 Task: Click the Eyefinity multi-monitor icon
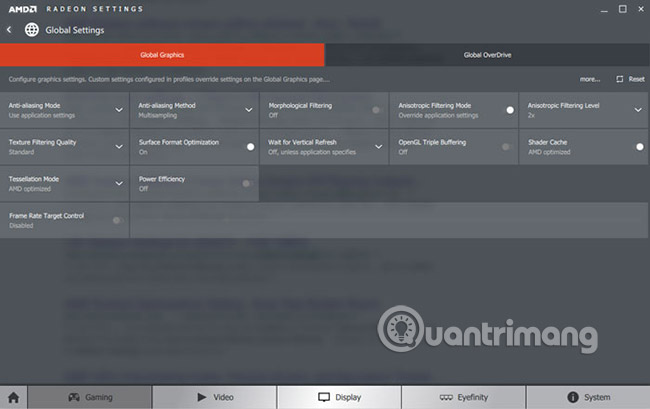click(x=446, y=397)
